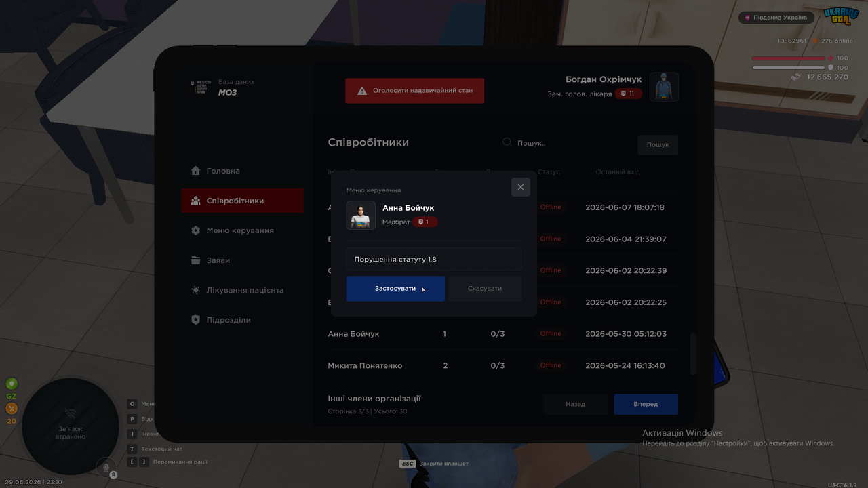Click the warning triangle icon on emergency button
Viewport: 868px width, 488px height.
tap(362, 90)
